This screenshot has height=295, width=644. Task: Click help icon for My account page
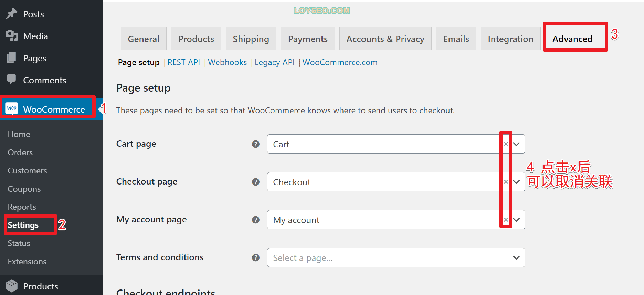click(x=256, y=220)
